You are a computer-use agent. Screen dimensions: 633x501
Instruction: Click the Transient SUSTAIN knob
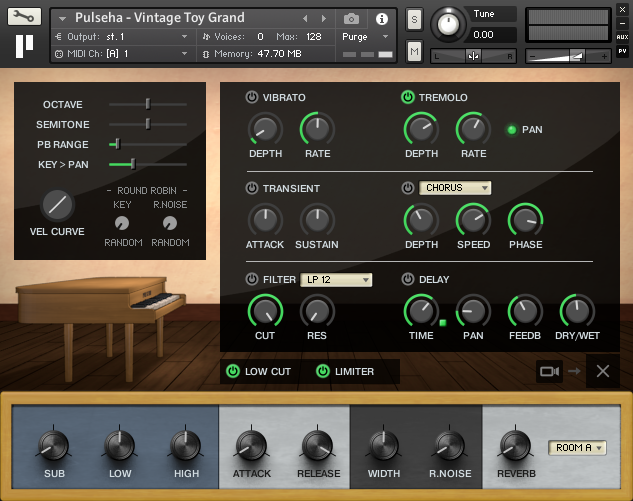click(317, 220)
